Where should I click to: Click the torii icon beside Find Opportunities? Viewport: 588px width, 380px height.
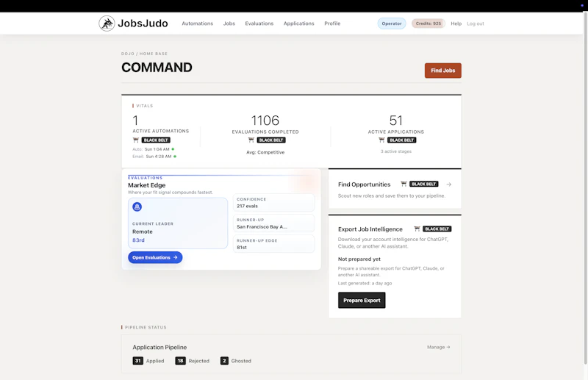(404, 184)
